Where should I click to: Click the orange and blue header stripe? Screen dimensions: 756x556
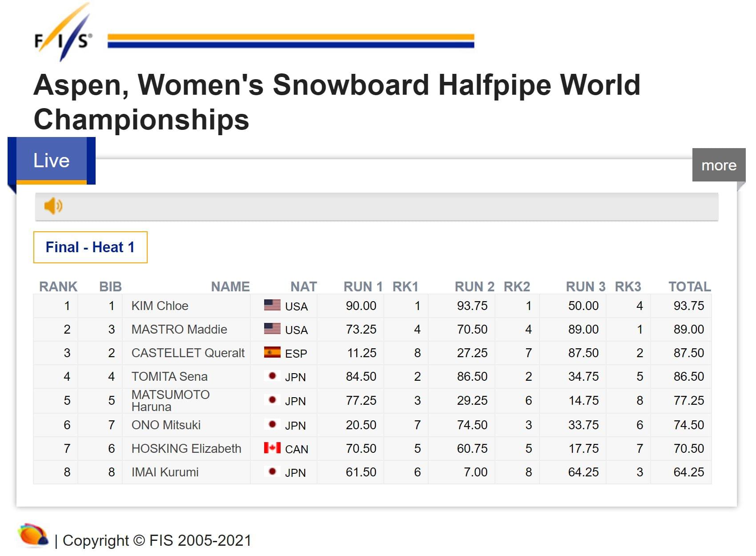coord(291,41)
